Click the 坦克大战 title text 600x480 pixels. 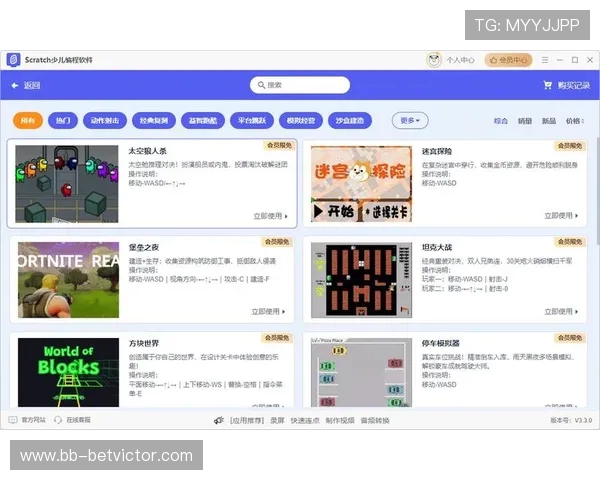pyautogui.click(x=437, y=248)
